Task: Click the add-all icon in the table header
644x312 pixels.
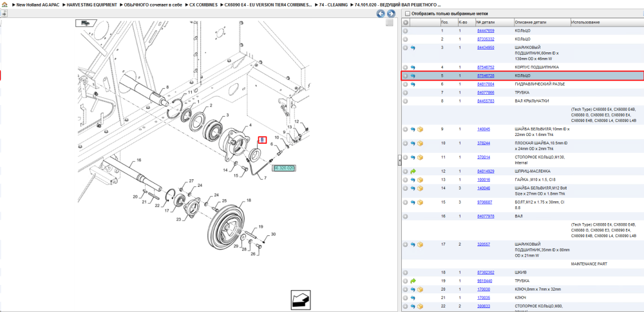Action: point(405,22)
